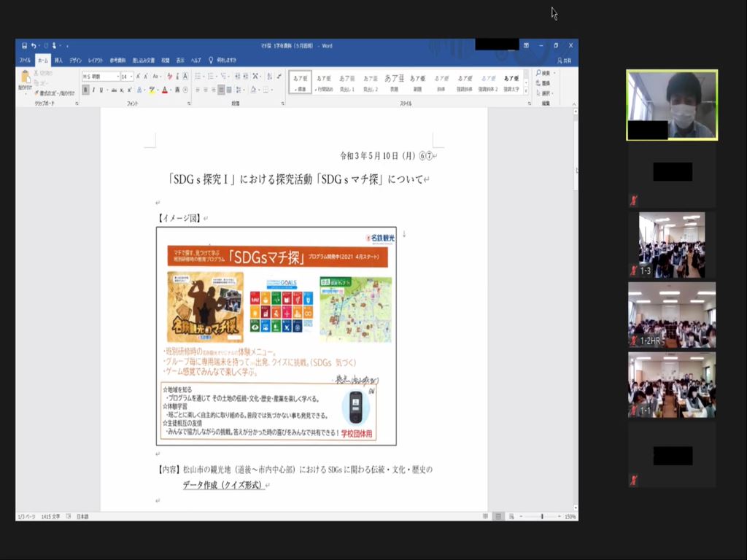Click the 1415 文字 word count
This screenshot has height=560, width=747.
coord(50,516)
